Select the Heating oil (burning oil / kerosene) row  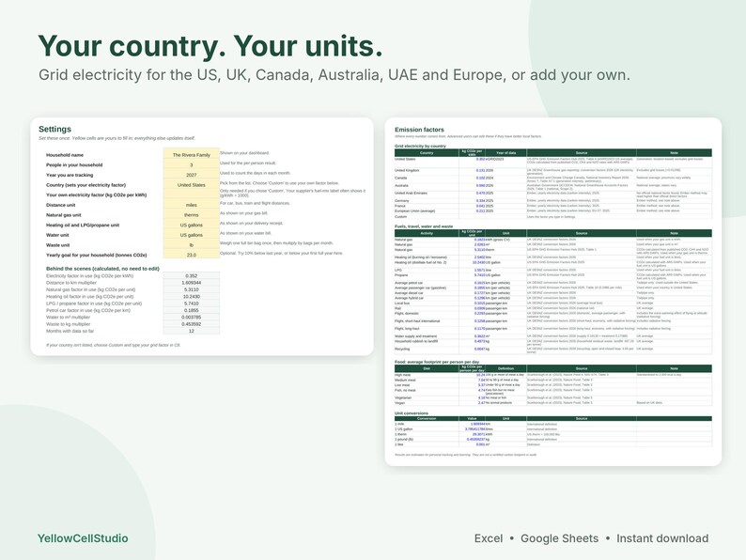[552, 257]
